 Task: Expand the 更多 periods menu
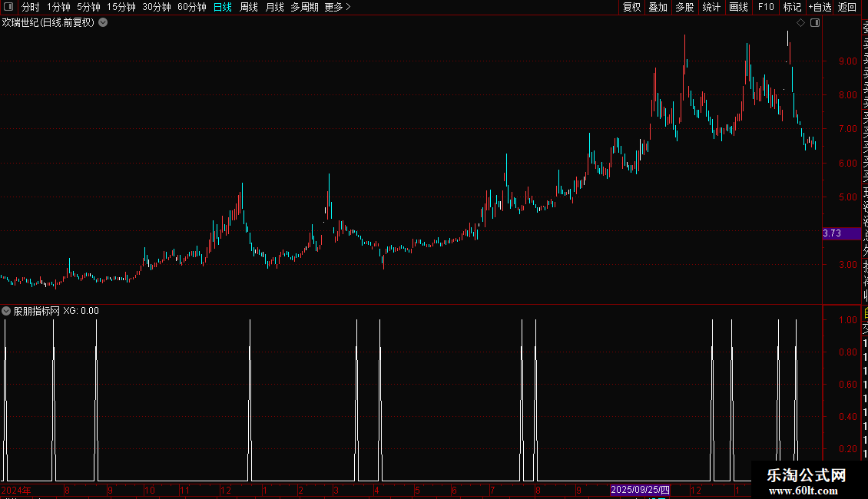point(337,7)
